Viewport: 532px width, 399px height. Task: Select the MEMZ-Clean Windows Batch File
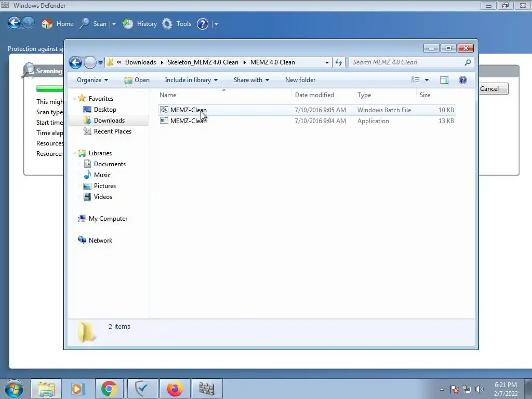tap(307, 110)
